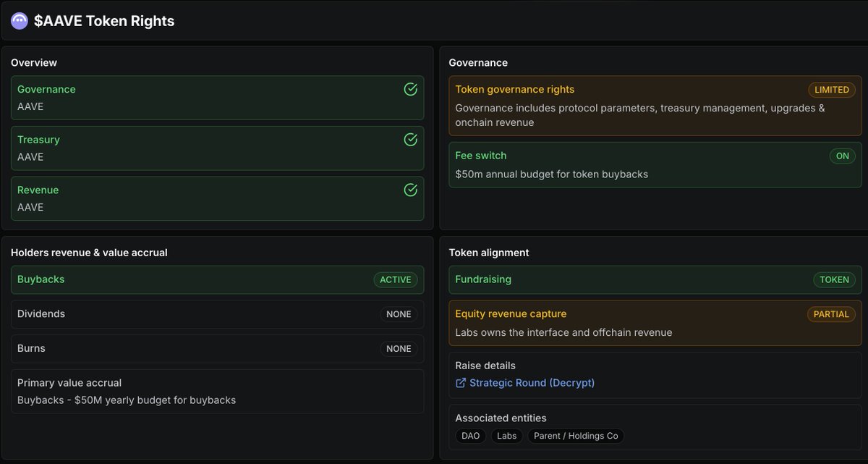Open the Strategic Round (Decrypt) link
This screenshot has height=464, width=868.
532,383
